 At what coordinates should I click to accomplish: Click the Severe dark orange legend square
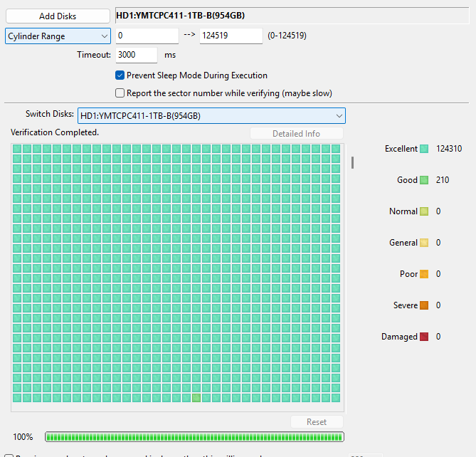pos(424,306)
